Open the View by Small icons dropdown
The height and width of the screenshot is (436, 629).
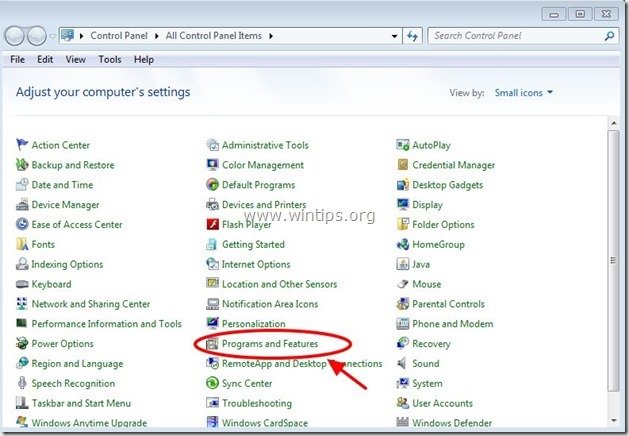523,93
